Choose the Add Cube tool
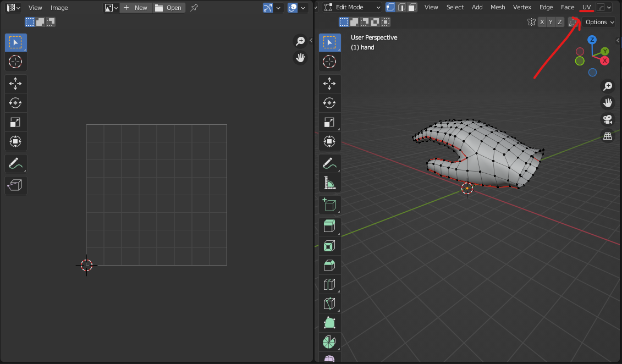Viewport: 622px width, 364px height. click(x=329, y=205)
